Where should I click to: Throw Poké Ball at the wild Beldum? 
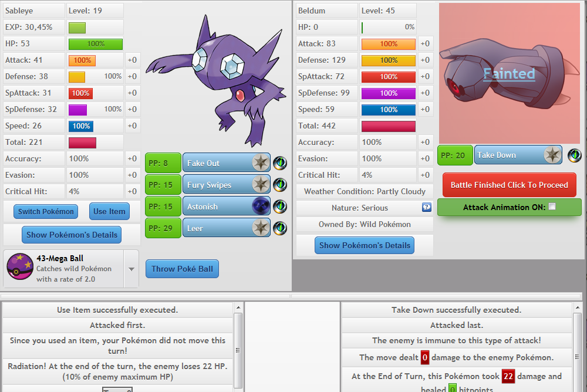[182, 269]
